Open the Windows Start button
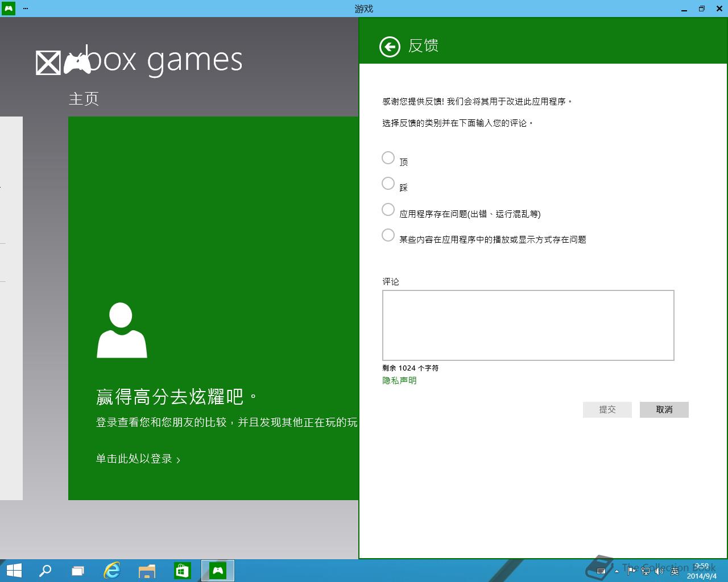The height and width of the screenshot is (582, 728). coord(14,571)
